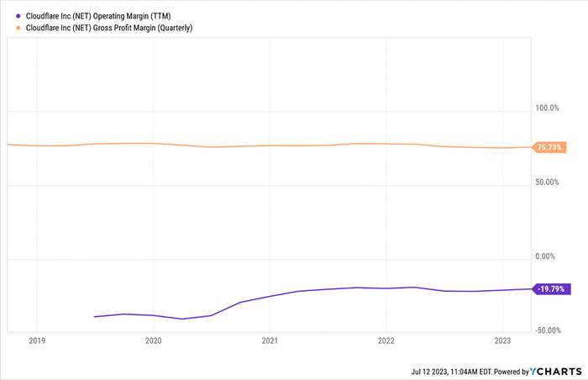This screenshot has height=380, width=588.
Task: Click the 2021 x-axis label
Action: pos(270,340)
